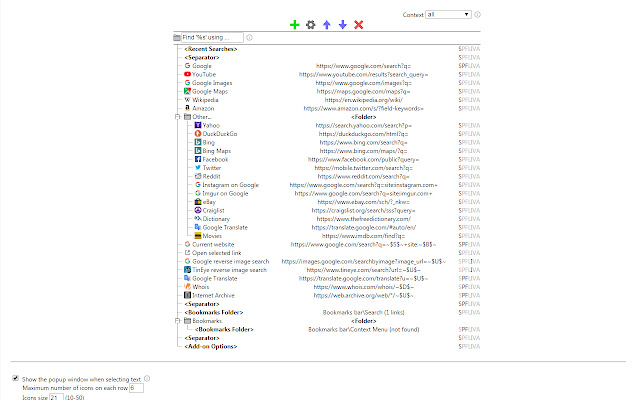Click YouTube results URL text

pos(363,74)
